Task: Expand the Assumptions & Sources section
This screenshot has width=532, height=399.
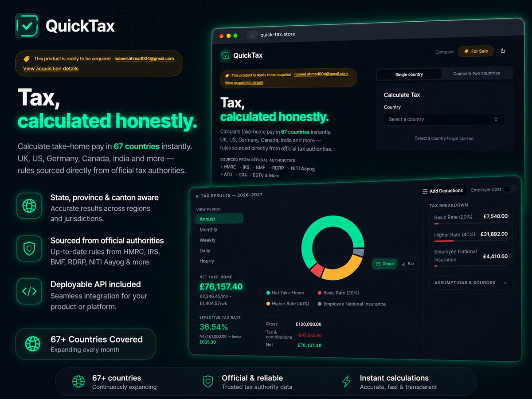Action: tap(471, 283)
